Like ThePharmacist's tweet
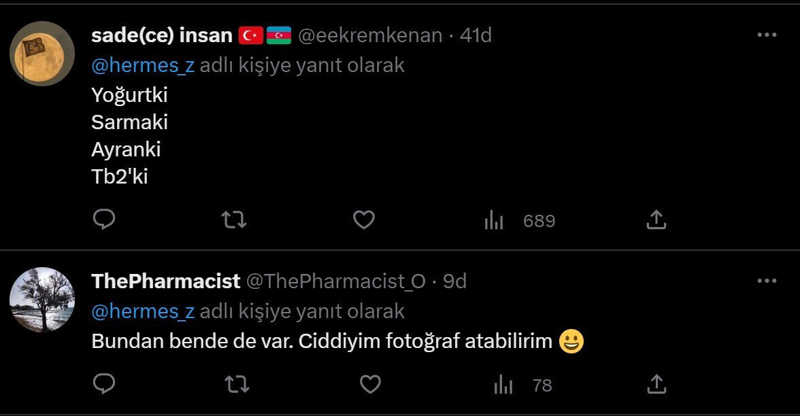 (370, 383)
